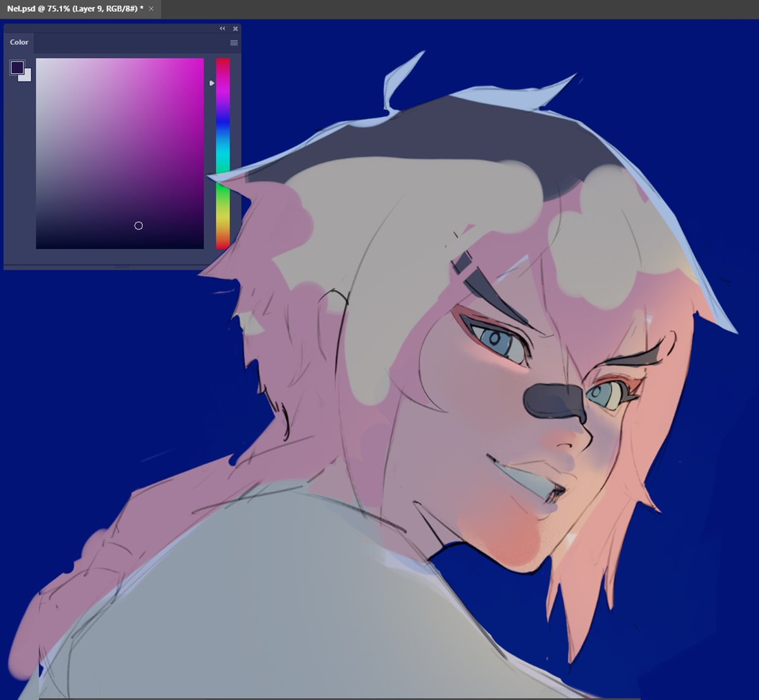The image size is (759, 700).
Task: Close the Nel.psd document tab
Action: [151, 9]
